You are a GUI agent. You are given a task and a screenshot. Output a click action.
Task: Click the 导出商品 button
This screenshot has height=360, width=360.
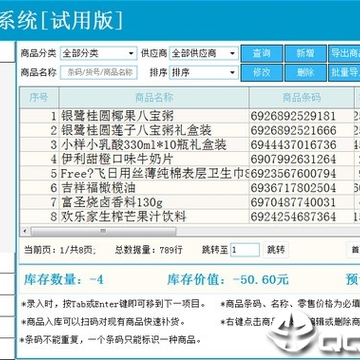tap(344, 53)
